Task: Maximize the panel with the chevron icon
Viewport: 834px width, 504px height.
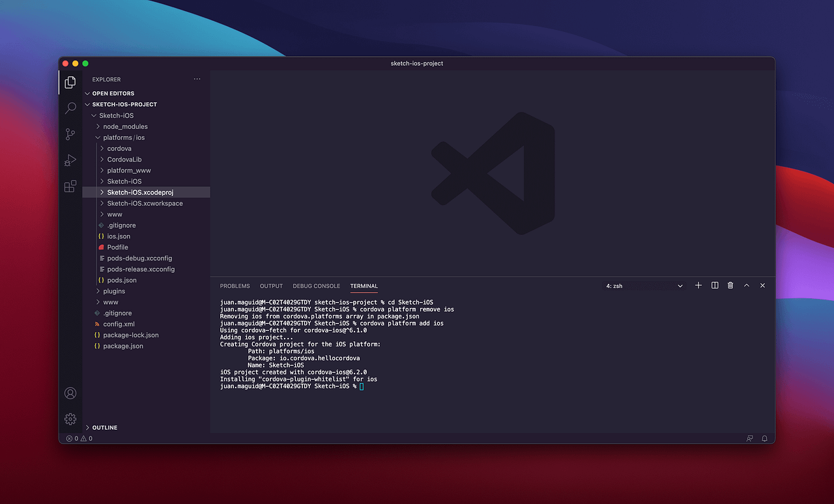Action: 747,285
